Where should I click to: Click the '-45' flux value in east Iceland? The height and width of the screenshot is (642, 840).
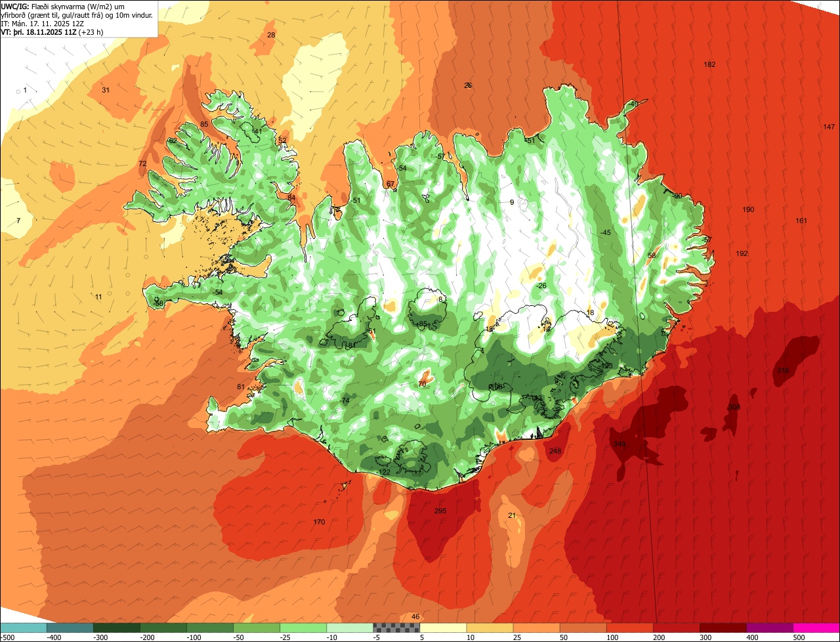click(x=606, y=232)
